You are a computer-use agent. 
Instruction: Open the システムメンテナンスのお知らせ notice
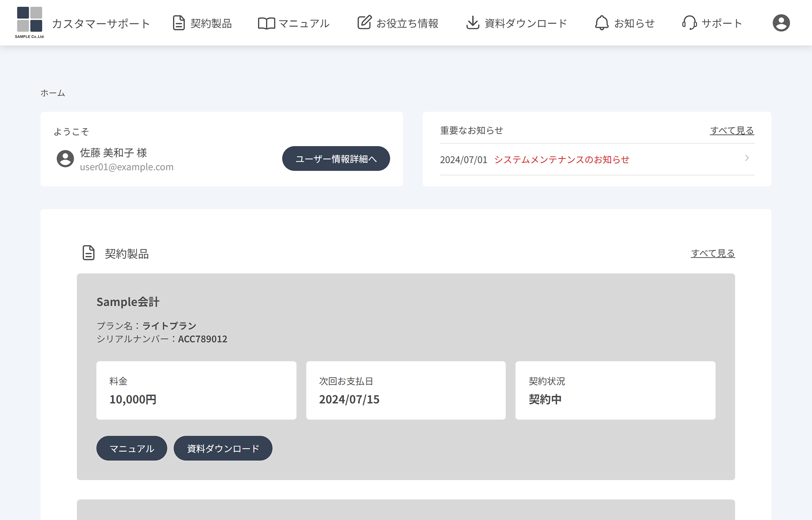click(562, 159)
